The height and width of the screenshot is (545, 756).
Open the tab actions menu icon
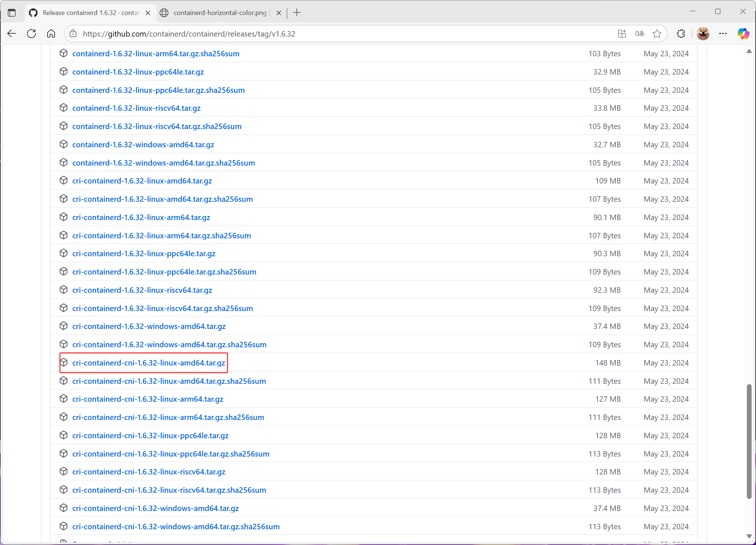[x=12, y=13]
